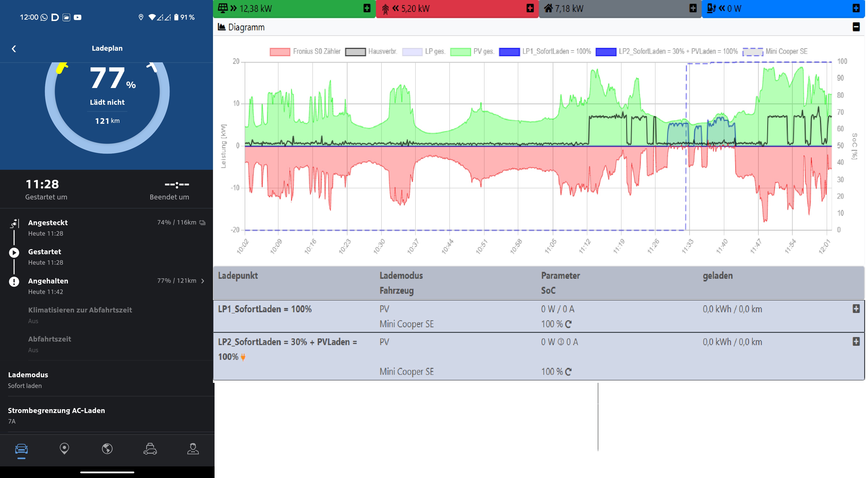Click refresh SoC icon for LP1 Mini Cooper
The height and width of the screenshot is (478, 868).
[568, 324]
